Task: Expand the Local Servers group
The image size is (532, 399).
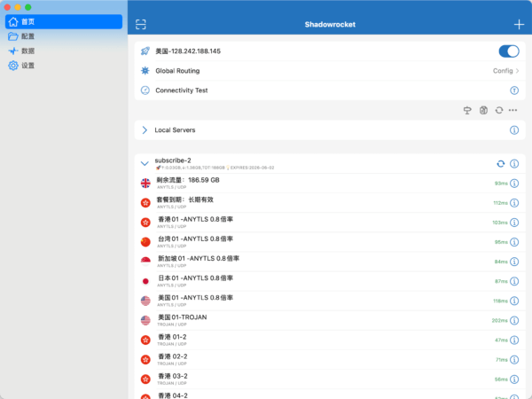Action: coord(145,130)
